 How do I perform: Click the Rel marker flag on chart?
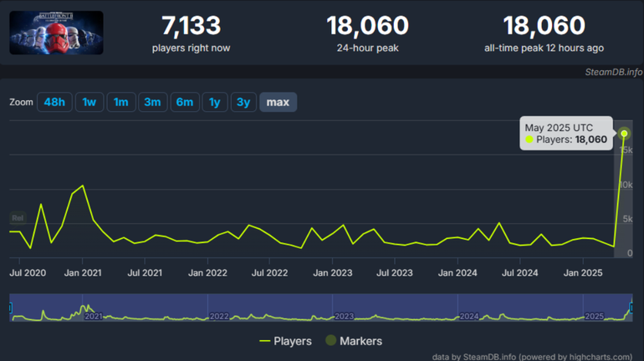coord(18,218)
